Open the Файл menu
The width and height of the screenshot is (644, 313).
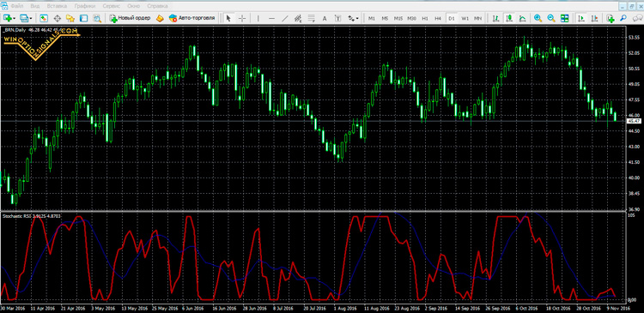tap(17, 6)
